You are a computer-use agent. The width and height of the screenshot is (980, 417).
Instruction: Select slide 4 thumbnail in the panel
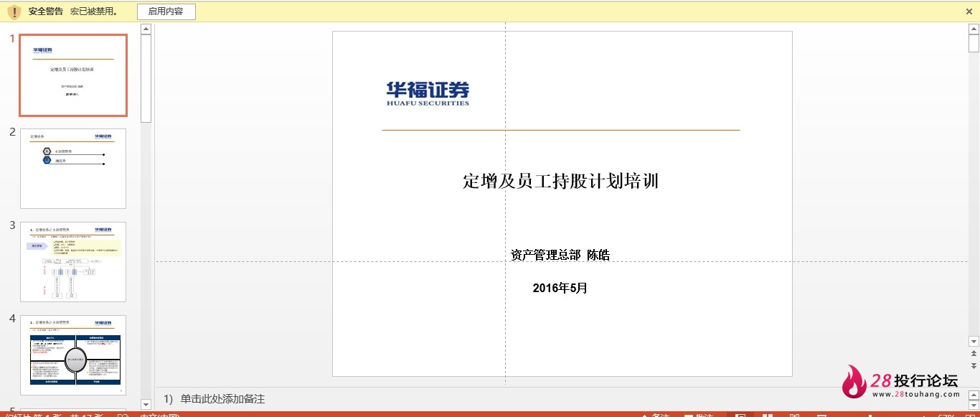point(73,355)
